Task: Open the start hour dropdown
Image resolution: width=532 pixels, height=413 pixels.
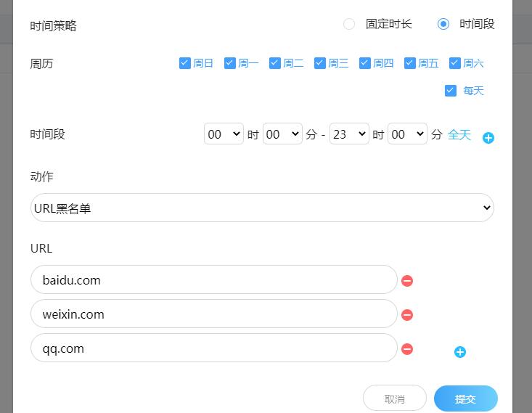Action: (224, 134)
